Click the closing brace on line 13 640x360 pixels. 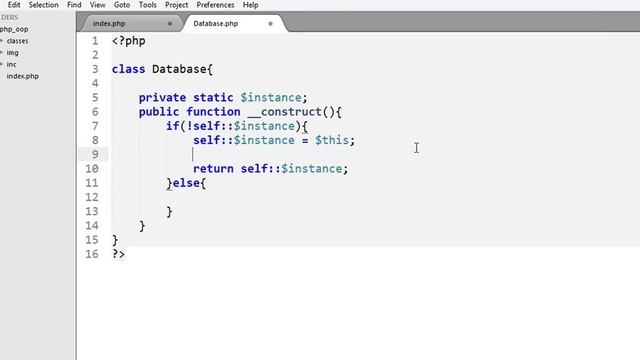coord(169,211)
